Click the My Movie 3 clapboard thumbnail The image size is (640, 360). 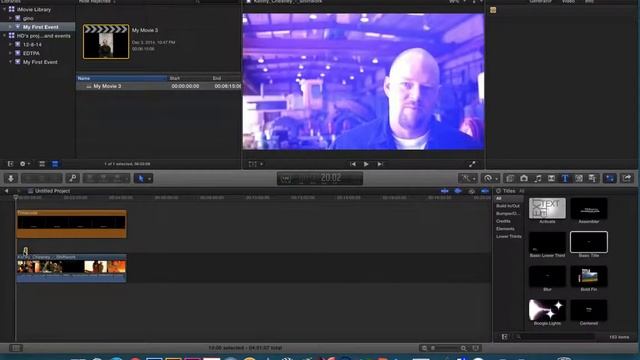coord(106,42)
